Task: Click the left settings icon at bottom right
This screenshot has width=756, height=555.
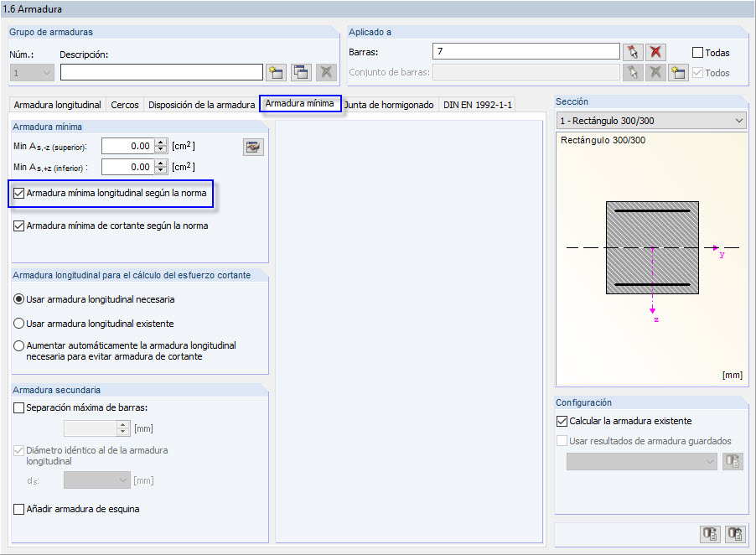Action: (710, 534)
